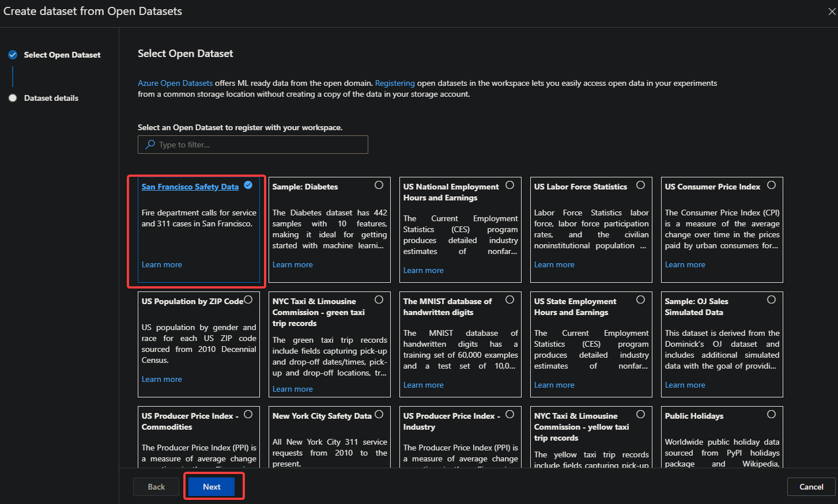Image resolution: width=838 pixels, height=504 pixels.
Task: Select the Public Holidays radio button
Action: pyautogui.click(x=771, y=414)
